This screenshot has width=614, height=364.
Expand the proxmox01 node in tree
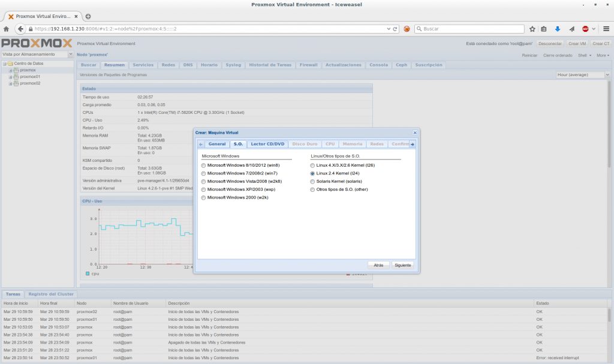click(11, 77)
